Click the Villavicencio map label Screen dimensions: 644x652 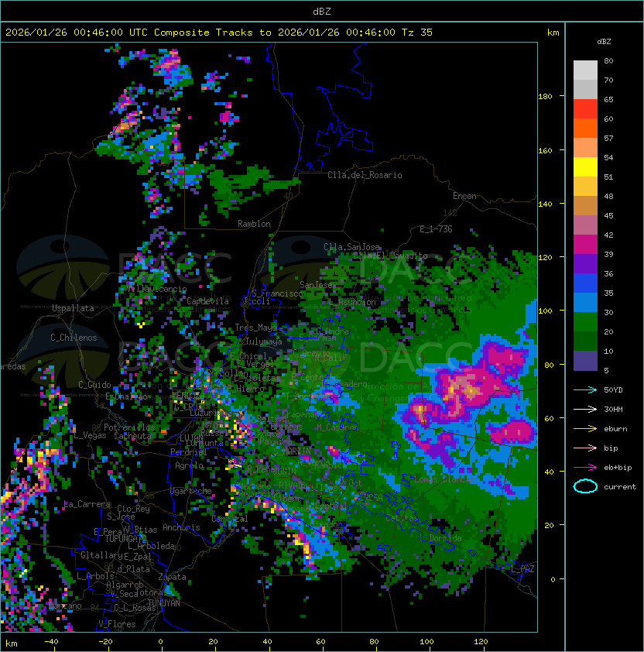[x=156, y=289]
